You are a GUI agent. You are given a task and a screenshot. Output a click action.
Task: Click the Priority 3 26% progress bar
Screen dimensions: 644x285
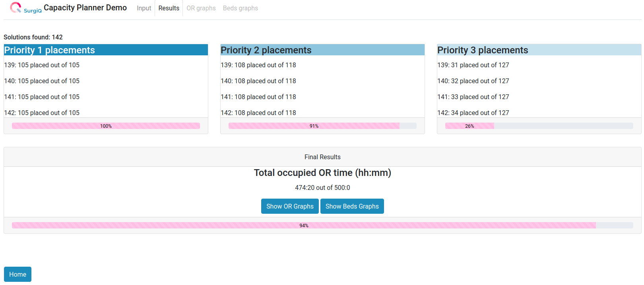[469, 126]
